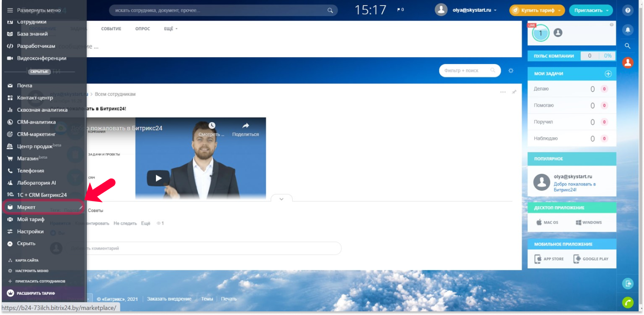Open База знаний in the sidebar
644x315 pixels.
(x=32, y=34)
